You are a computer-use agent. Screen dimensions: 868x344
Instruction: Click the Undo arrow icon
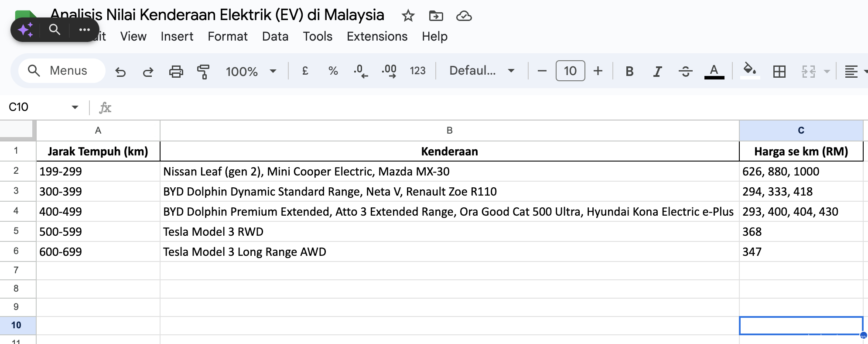120,71
